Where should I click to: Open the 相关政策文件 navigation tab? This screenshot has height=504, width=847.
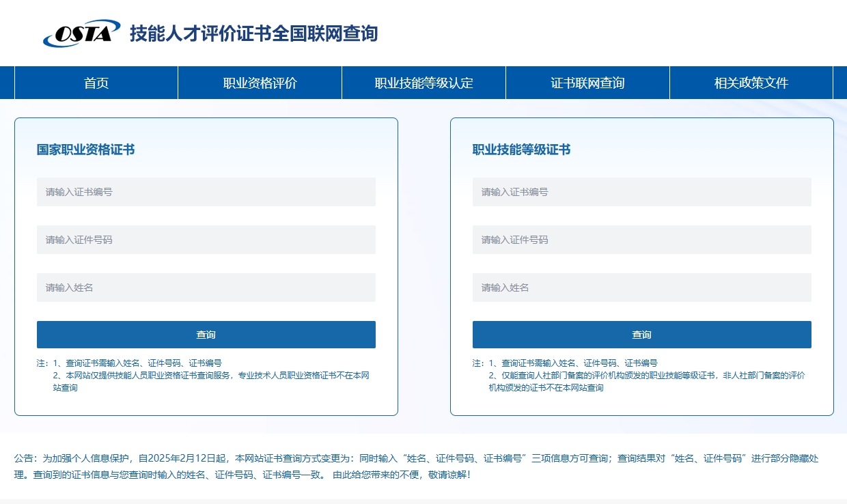pos(751,83)
